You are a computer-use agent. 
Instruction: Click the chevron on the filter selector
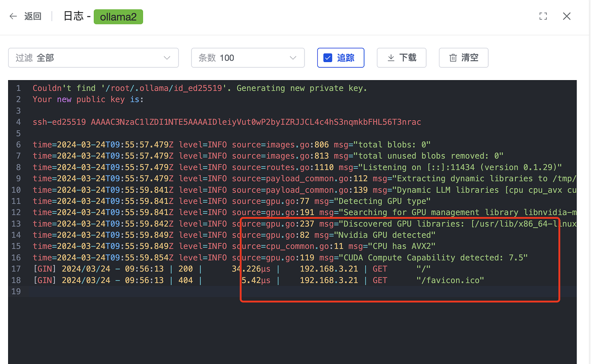point(167,57)
